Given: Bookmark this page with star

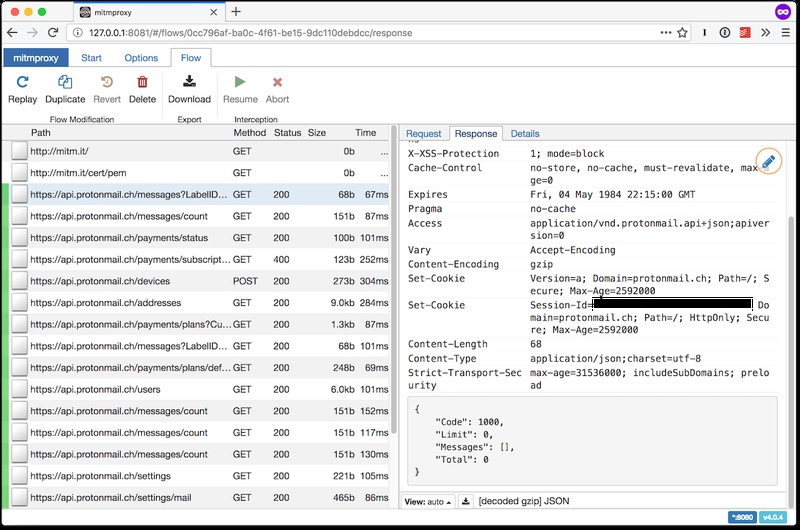Looking at the screenshot, I should point(682,33).
